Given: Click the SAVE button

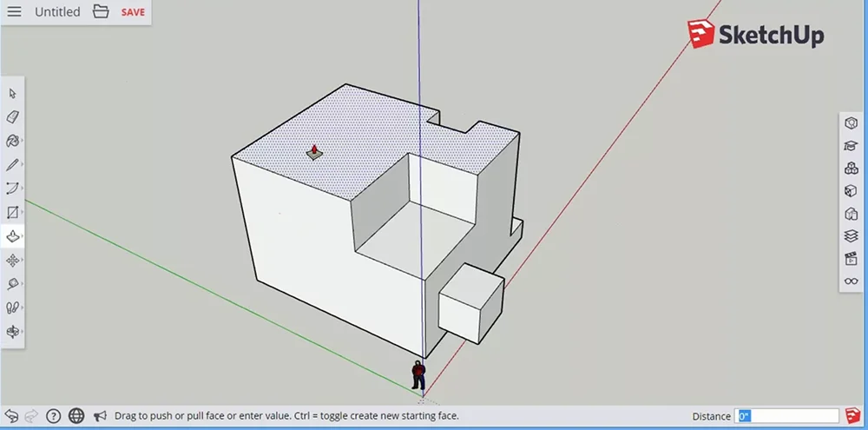Looking at the screenshot, I should point(133,12).
